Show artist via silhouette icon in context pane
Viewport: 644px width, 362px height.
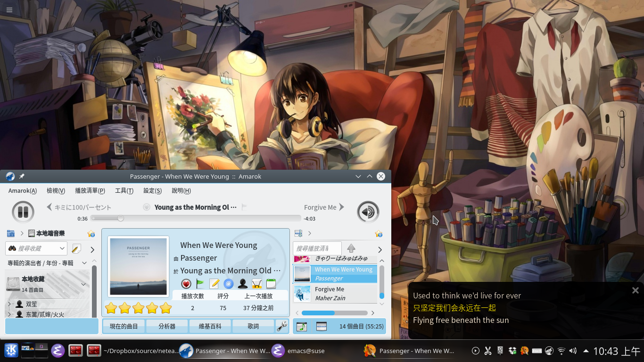pyautogui.click(x=243, y=284)
